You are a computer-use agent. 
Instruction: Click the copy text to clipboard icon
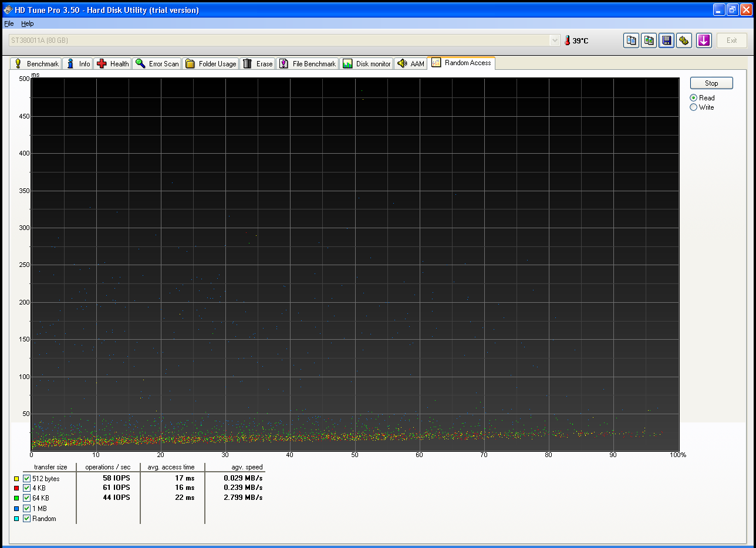click(x=631, y=40)
